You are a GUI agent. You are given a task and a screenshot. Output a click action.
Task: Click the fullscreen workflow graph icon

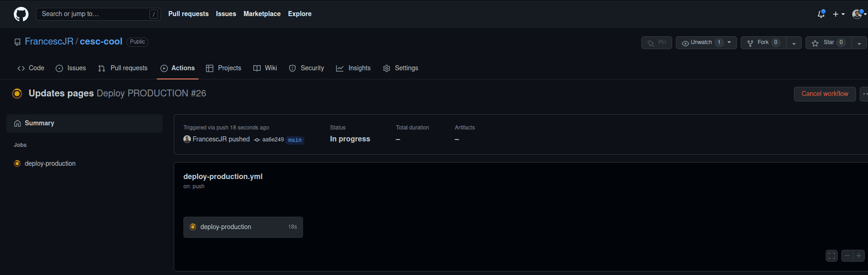point(832,256)
